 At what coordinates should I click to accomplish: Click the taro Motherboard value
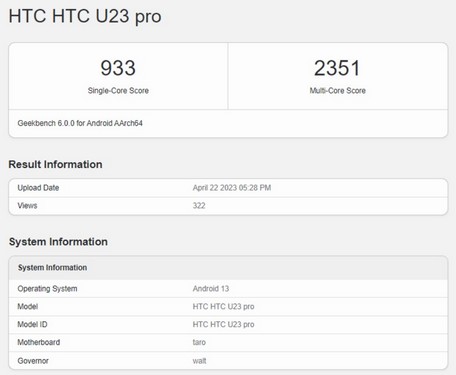point(199,342)
